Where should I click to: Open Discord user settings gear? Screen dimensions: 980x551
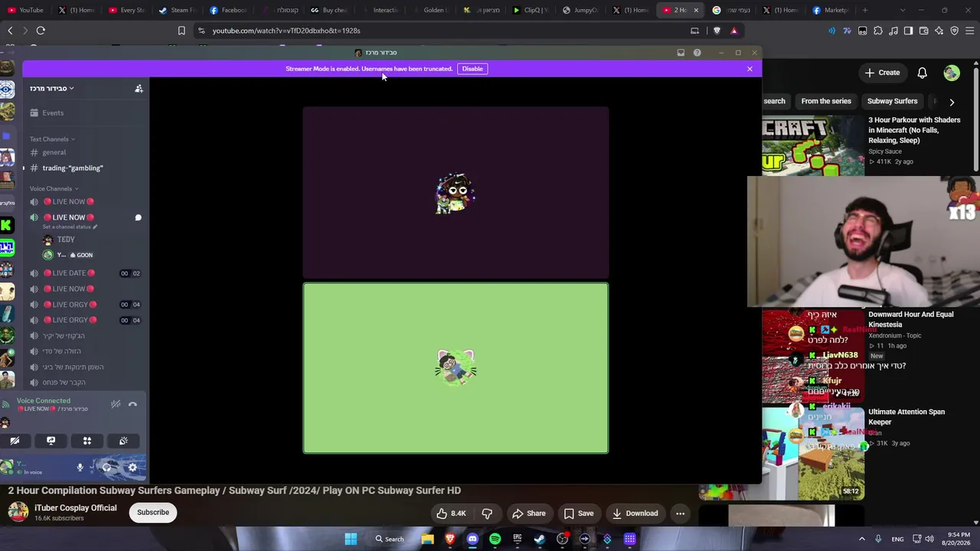132,467
